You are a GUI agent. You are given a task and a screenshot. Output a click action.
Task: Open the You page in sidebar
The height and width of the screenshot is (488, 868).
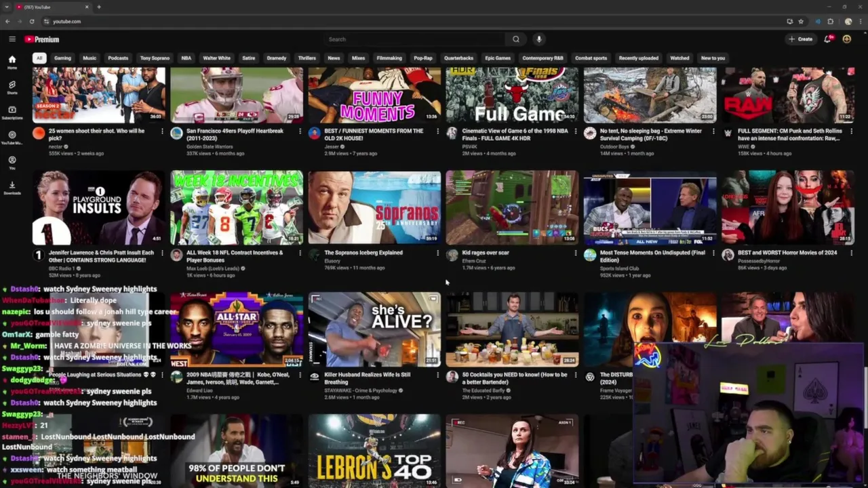click(x=12, y=163)
